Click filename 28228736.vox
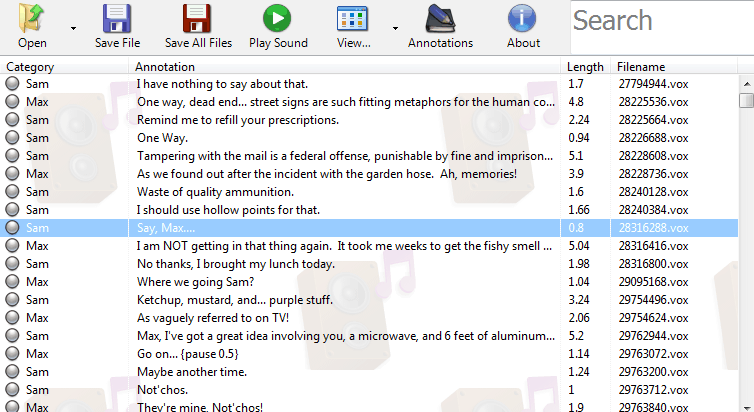 pos(653,174)
